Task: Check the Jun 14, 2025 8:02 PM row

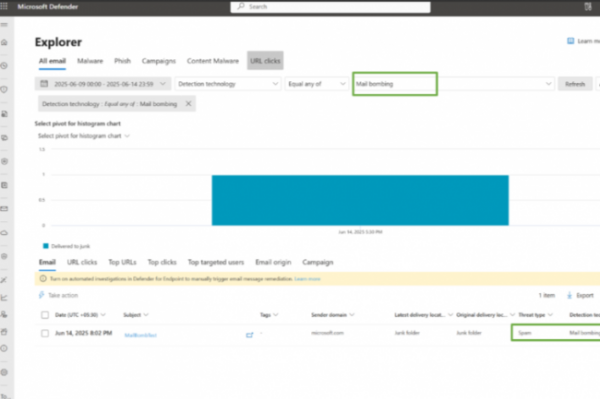Action: point(45,333)
